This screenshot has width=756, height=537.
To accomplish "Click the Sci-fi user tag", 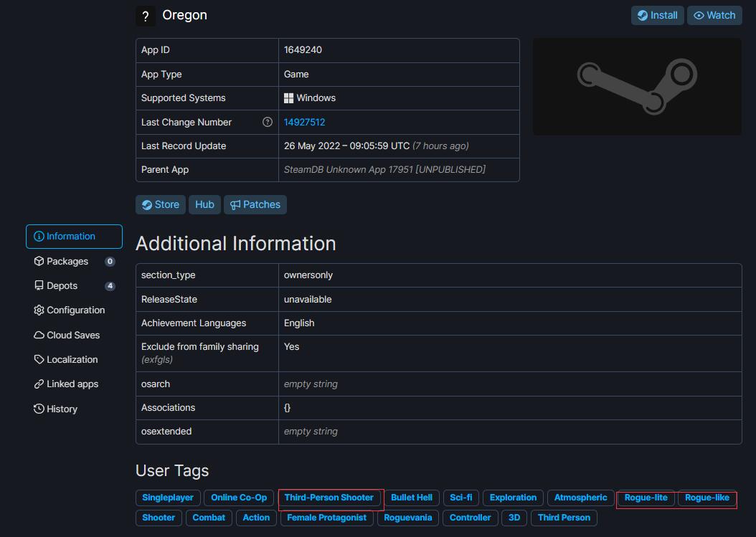I will click(x=461, y=498).
